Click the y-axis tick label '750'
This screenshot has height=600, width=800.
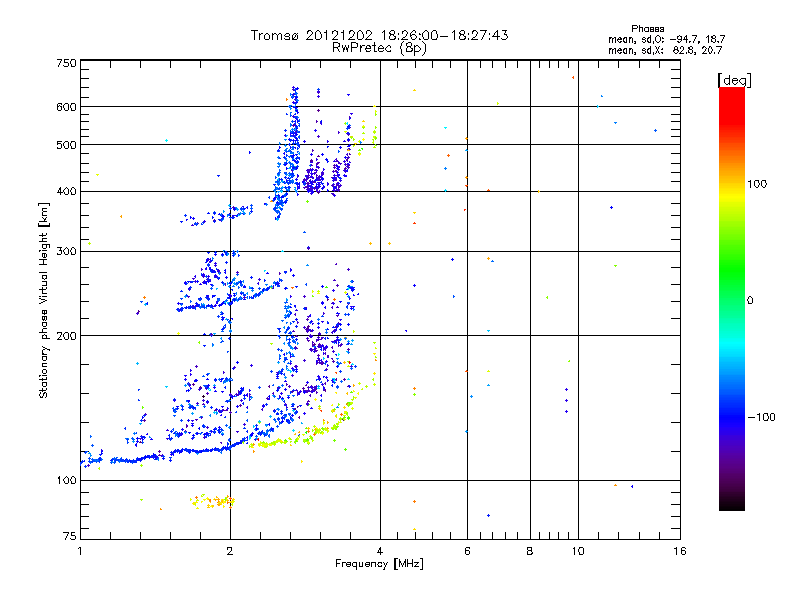(x=66, y=63)
